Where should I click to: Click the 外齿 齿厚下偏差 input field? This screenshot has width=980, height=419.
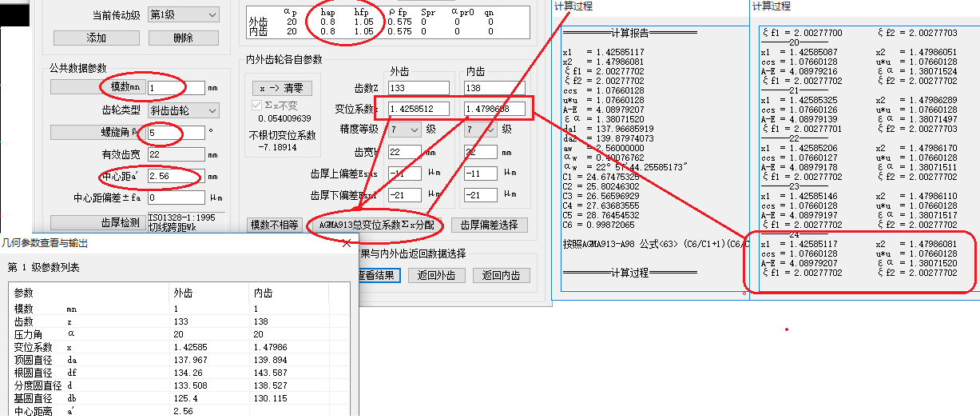pos(405,195)
